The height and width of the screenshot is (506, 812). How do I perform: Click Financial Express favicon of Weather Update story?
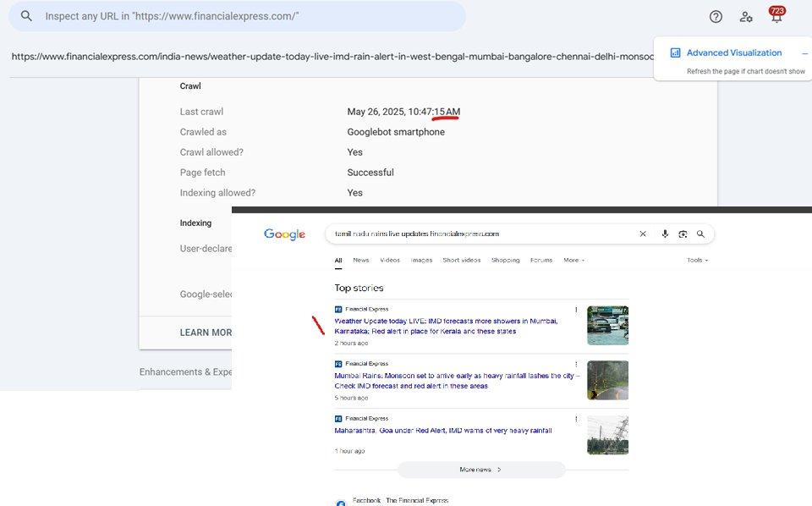(338, 309)
